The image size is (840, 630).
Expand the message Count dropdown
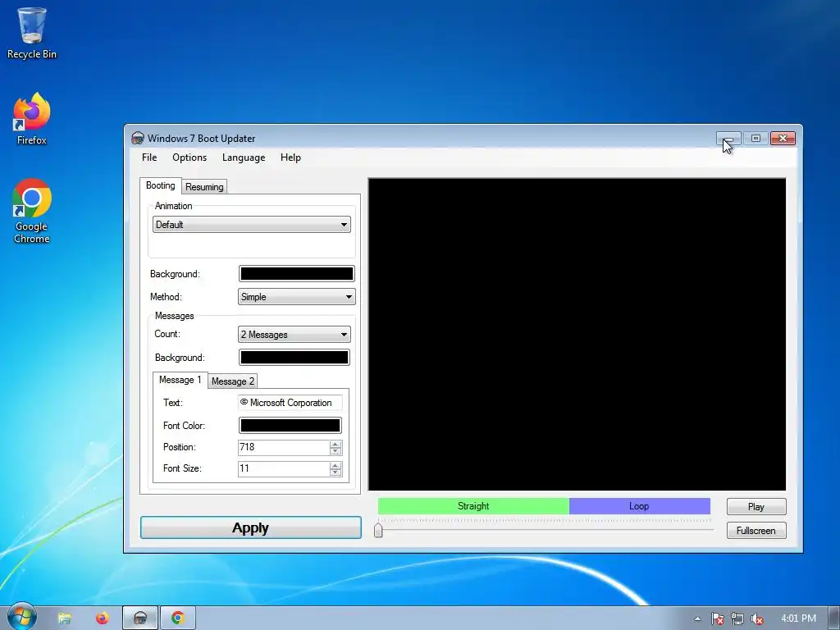pos(294,335)
